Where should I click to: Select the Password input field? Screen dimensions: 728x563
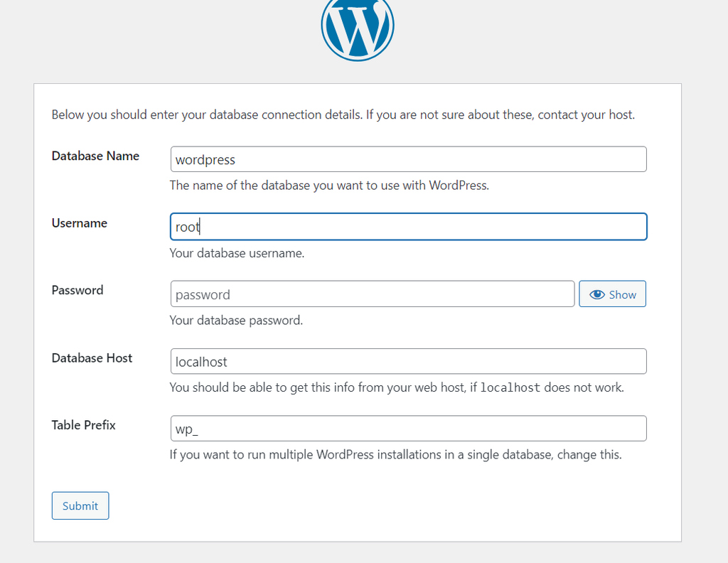tap(372, 294)
